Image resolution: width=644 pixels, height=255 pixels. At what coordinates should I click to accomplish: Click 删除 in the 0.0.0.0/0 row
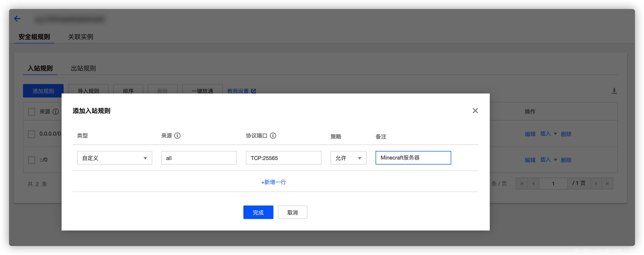click(x=566, y=134)
